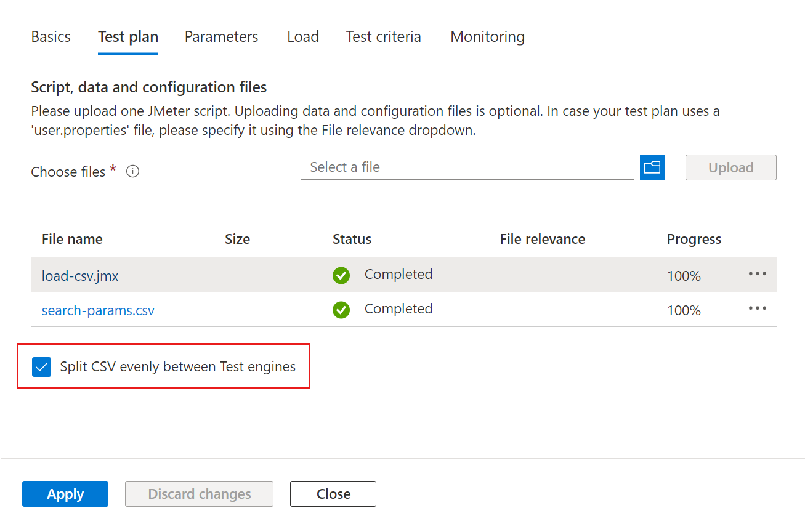Close the test configuration dialog
Image resolution: width=805 pixels, height=532 pixels.
333,493
